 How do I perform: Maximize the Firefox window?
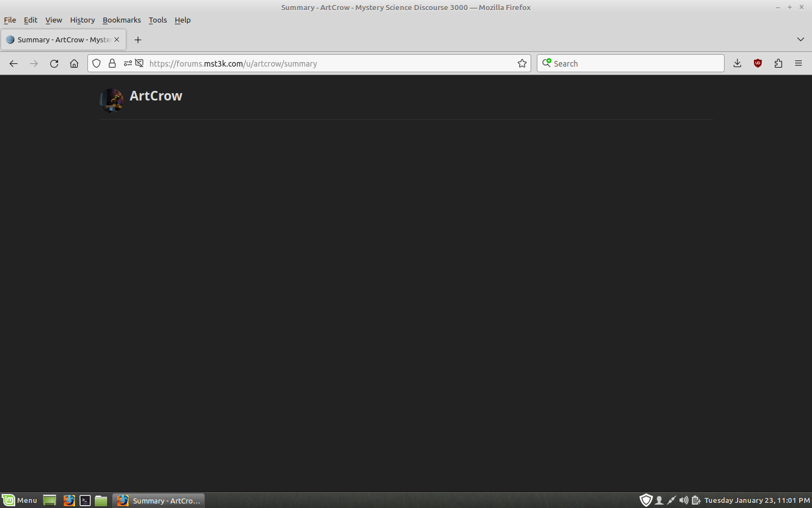coord(789,7)
